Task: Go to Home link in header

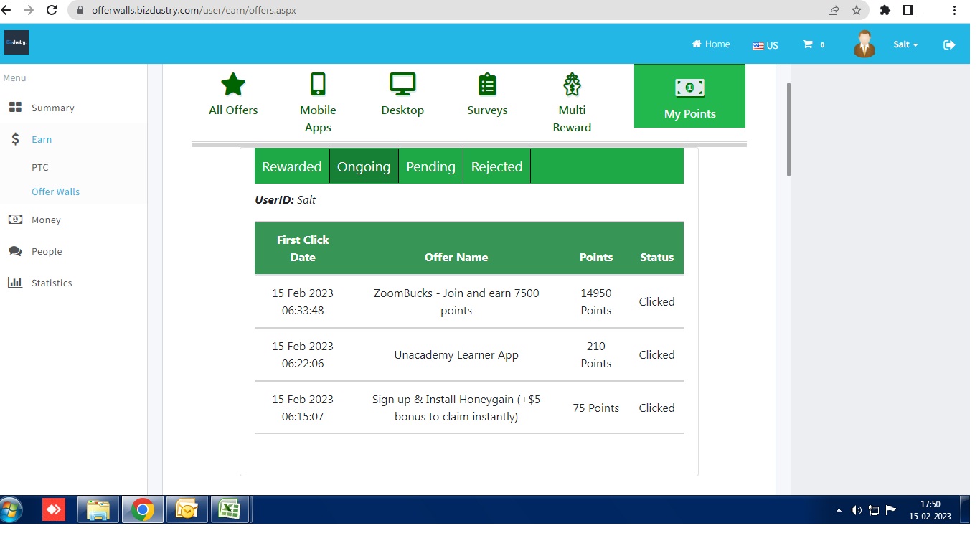Action: [711, 44]
